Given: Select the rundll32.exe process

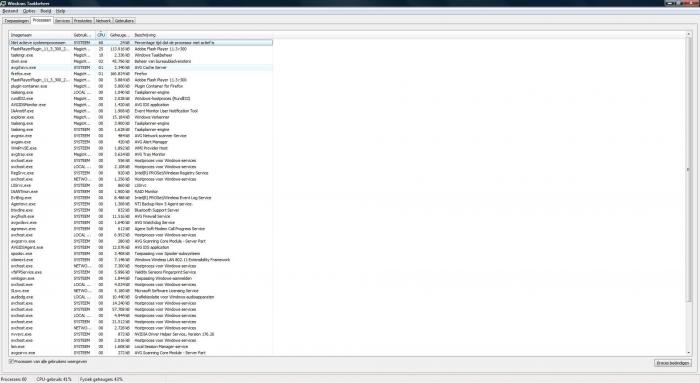Looking at the screenshot, I should pos(141,99).
